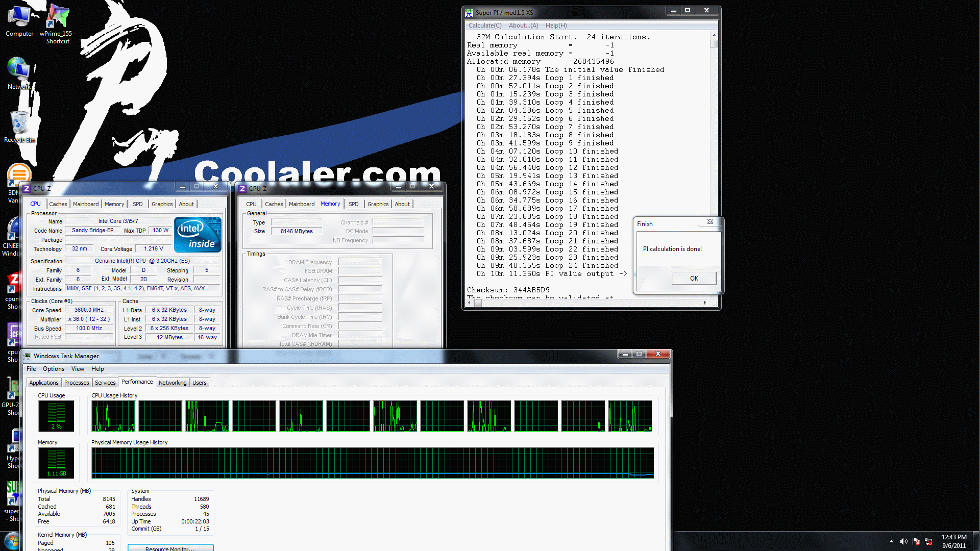Screen dimensions: 980x551
Task: Open the wPrime_155 shortcut icon
Action: [x=58, y=23]
